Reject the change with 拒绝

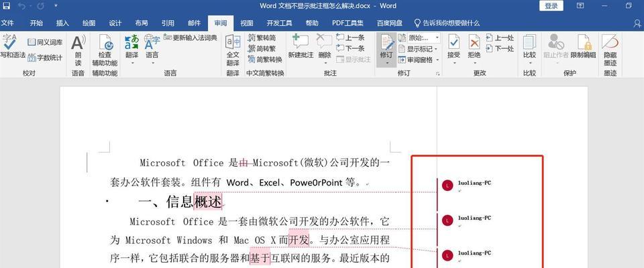pyautogui.click(x=474, y=46)
